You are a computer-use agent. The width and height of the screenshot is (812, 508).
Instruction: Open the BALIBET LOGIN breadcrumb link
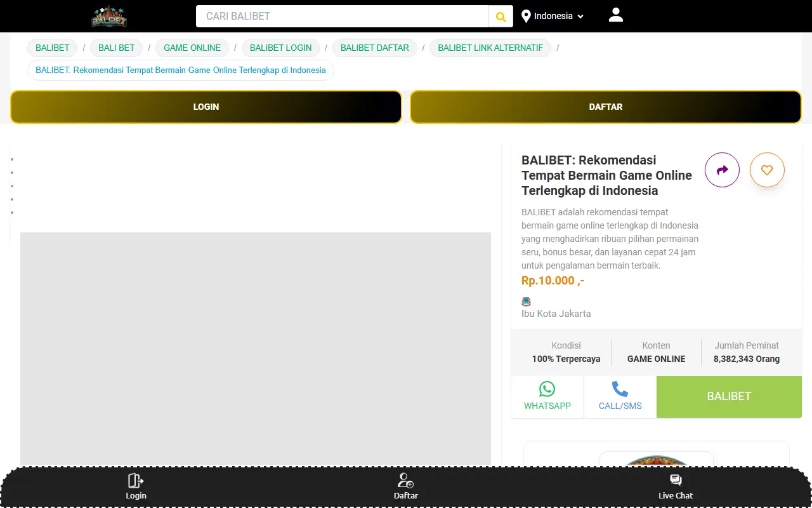tap(281, 48)
